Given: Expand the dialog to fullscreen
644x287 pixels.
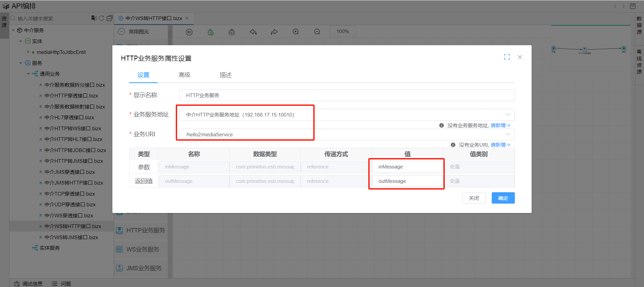Looking at the screenshot, I should tap(507, 57).
